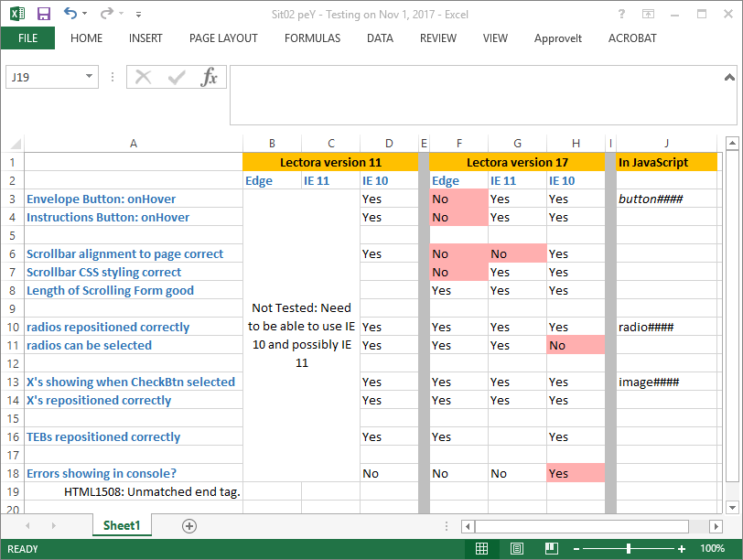The width and height of the screenshot is (743, 560).
Task: Select row 18 header
Action: 13,473
